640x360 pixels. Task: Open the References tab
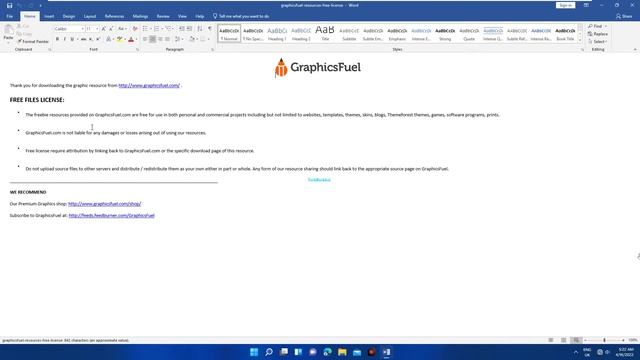point(114,16)
